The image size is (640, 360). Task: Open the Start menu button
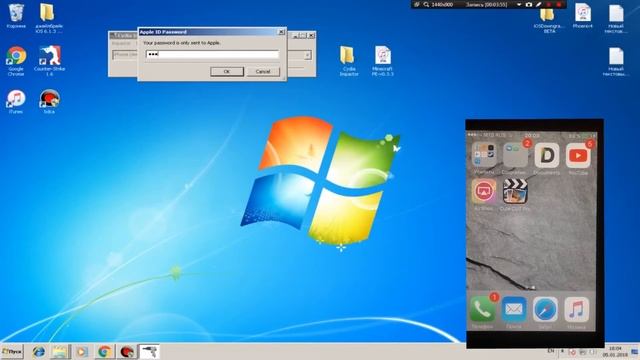tap(12, 351)
